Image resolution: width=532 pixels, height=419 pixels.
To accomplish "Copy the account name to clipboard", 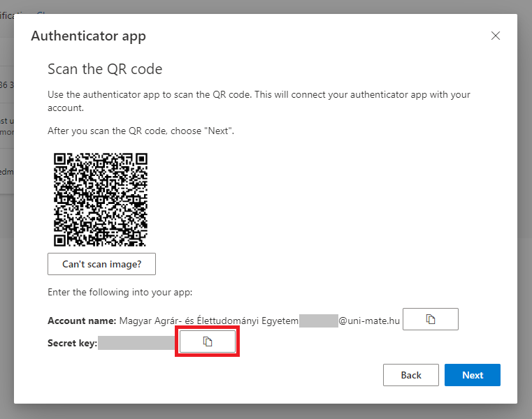I will 431,319.
